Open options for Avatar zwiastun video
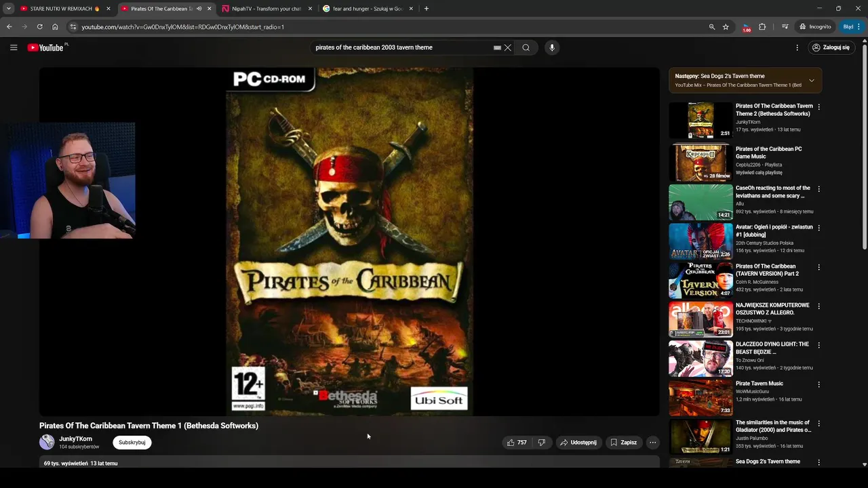The width and height of the screenshot is (868, 488). point(818,228)
